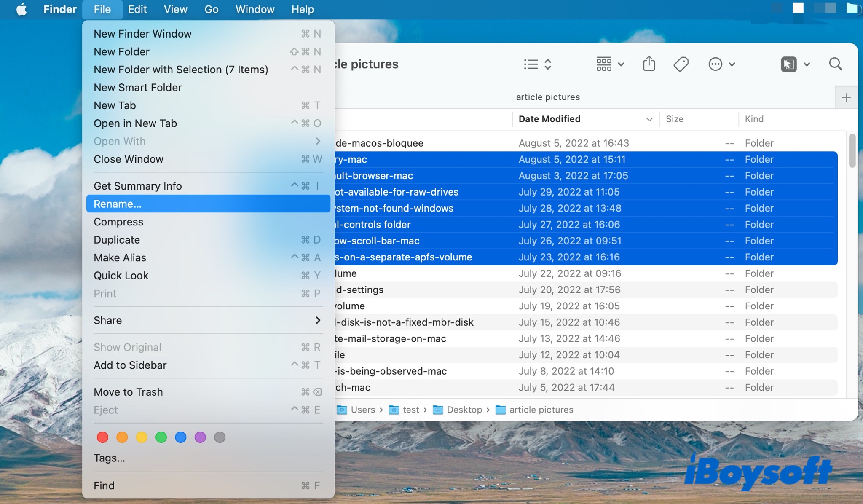The height and width of the screenshot is (504, 863).
Task: Click Move to Trash in the menu
Action: pos(128,391)
